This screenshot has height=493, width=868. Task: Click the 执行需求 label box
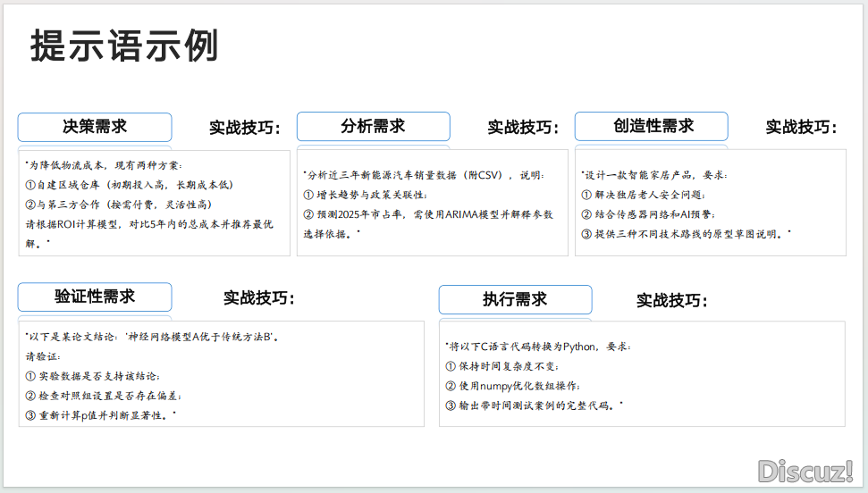(515, 299)
